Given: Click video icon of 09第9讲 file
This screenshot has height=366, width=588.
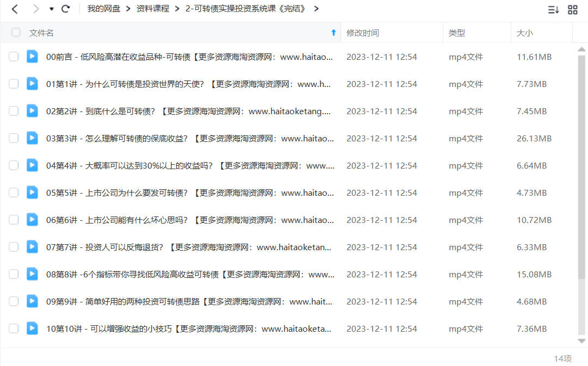Looking at the screenshot, I should point(32,301).
